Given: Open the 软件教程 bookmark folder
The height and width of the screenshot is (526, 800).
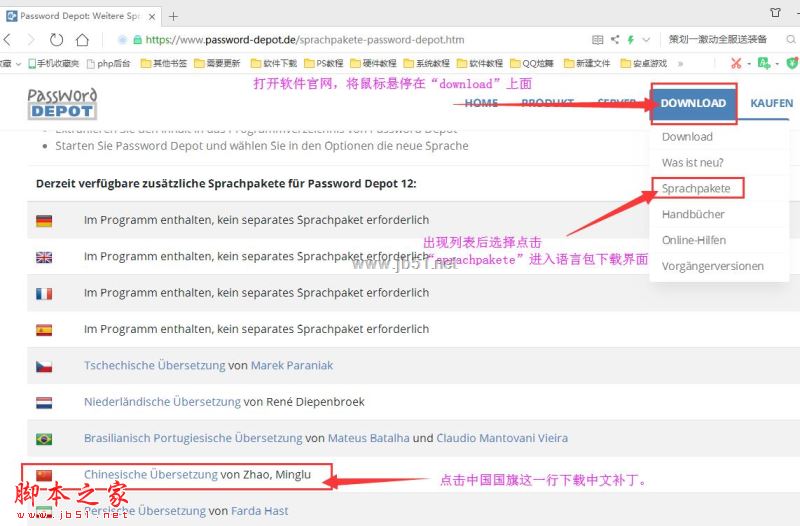Looking at the screenshot, I should [480, 63].
